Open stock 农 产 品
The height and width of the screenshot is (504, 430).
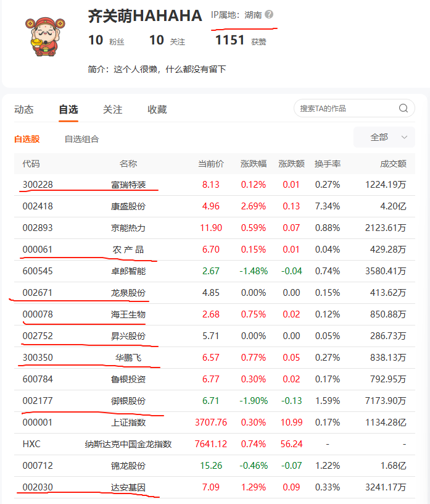128,250
